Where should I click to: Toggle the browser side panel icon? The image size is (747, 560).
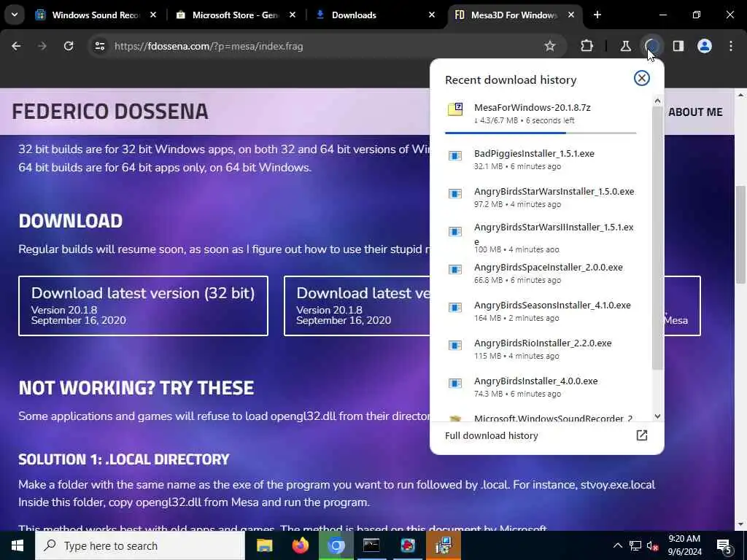tap(678, 46)
